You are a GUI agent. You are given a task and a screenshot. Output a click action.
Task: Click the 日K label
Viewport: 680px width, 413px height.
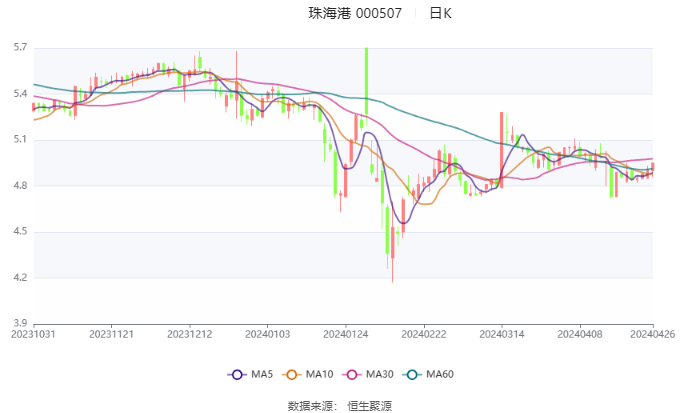click(x=441, y=13)
